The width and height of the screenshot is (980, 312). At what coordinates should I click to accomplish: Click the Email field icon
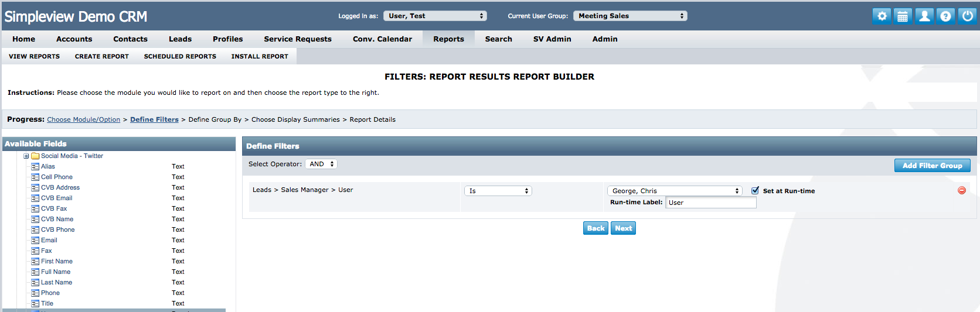[x=35, y=241]
